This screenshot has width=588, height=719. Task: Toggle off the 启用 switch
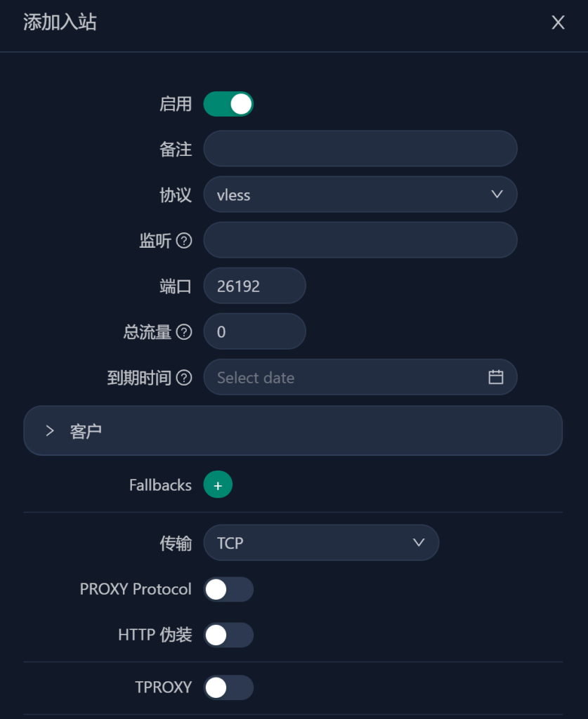228,103
